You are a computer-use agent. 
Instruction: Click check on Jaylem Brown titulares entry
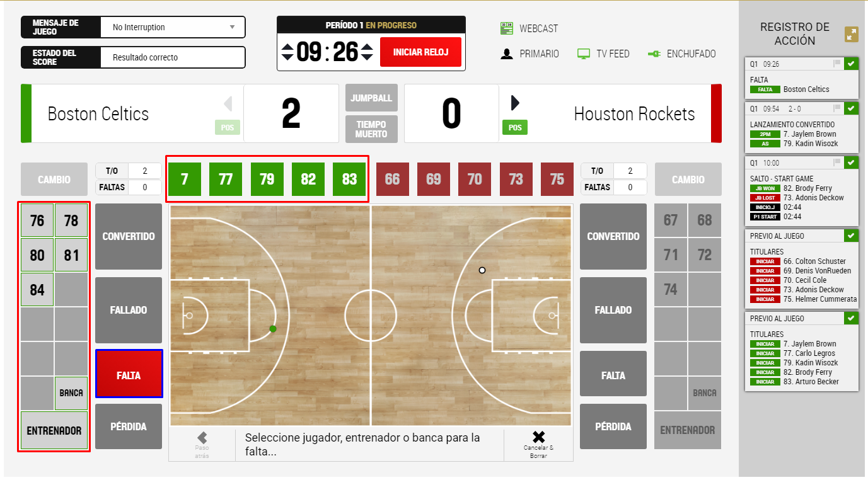851,318
